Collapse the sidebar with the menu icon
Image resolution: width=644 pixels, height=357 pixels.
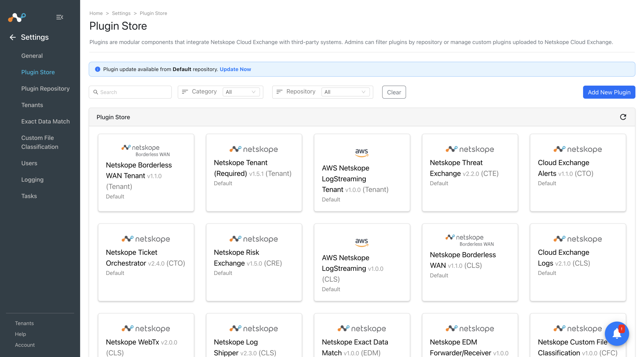(60, 17)
